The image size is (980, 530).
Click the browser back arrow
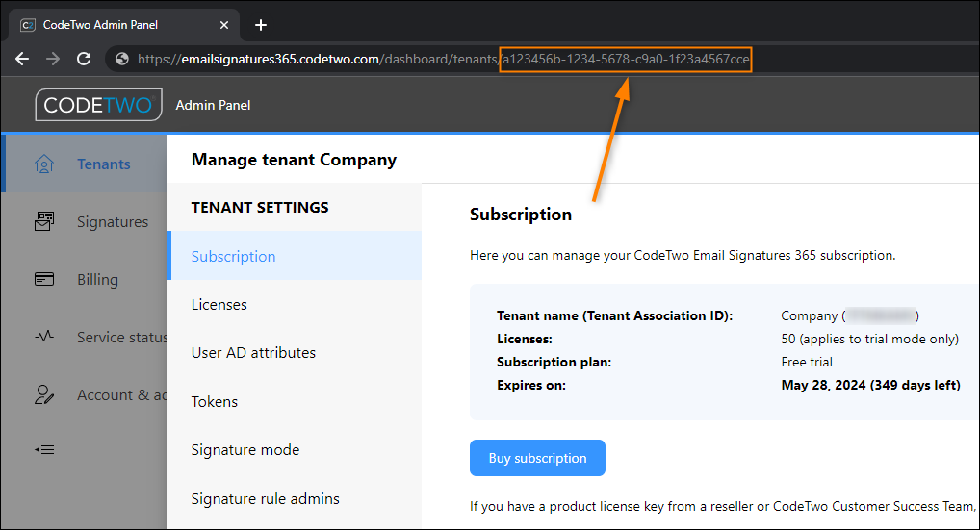coord(22,59)
